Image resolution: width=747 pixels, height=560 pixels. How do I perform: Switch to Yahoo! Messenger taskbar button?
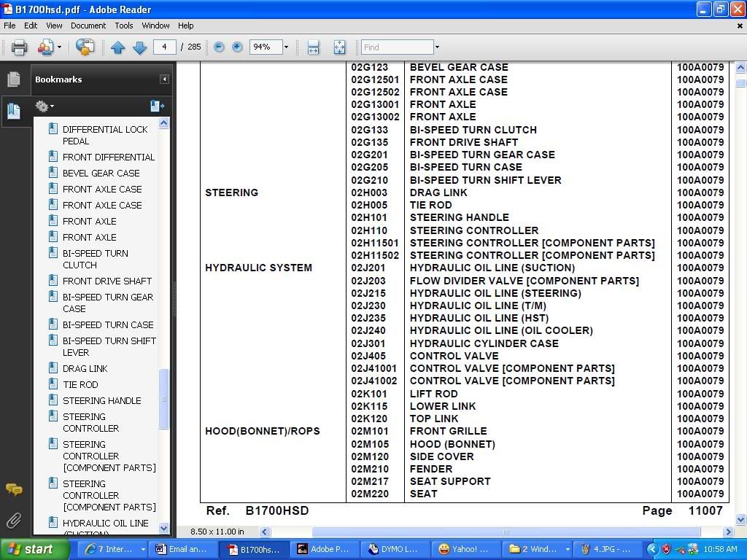465,550
